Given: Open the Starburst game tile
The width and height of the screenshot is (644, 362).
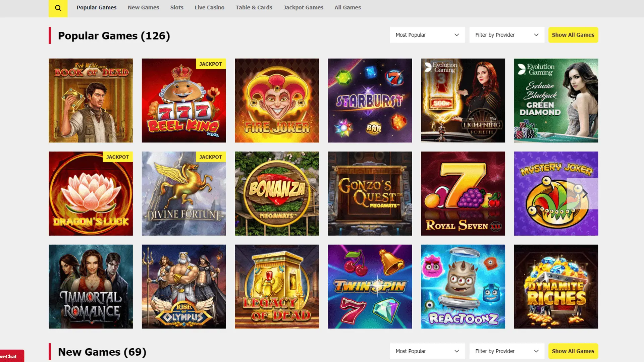Looking at the screenshot, I should [370, 101].
